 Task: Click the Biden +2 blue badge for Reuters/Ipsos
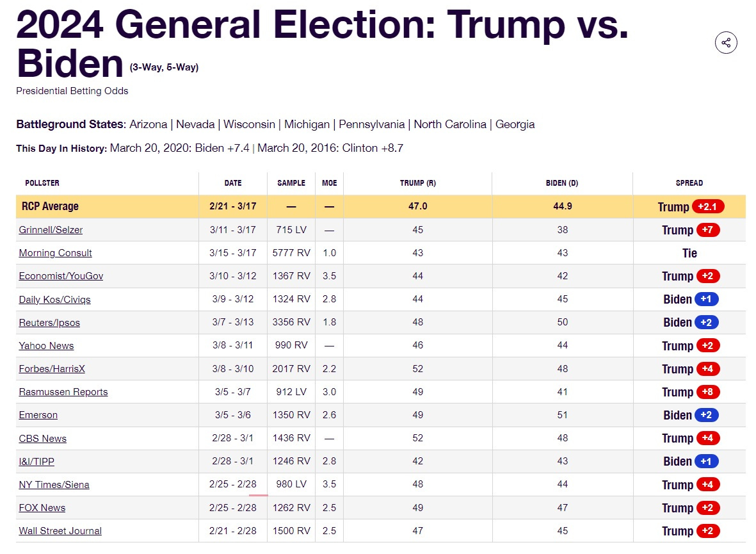point(706,322)
